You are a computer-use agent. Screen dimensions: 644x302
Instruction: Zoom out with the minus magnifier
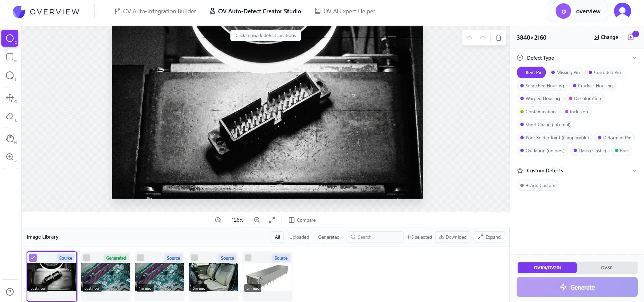pyautogui.click(x=218, y=220)
